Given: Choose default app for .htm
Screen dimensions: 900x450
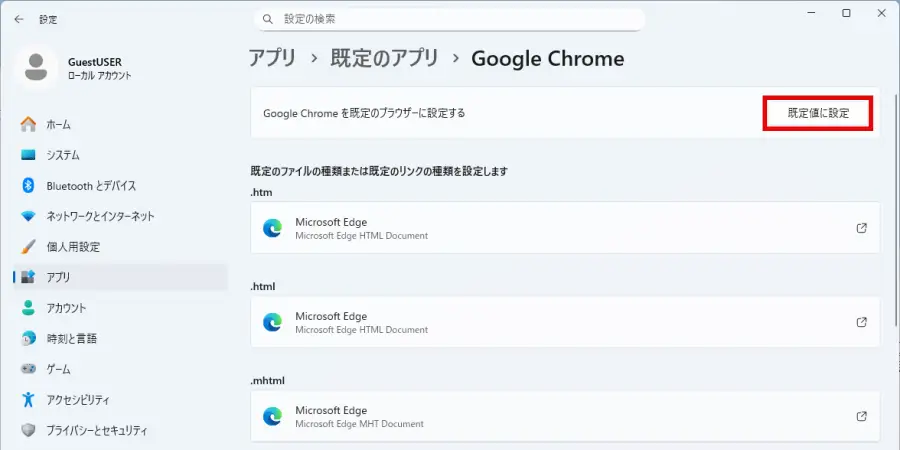Looking at the screenshot, I should [x=565, y=228].
